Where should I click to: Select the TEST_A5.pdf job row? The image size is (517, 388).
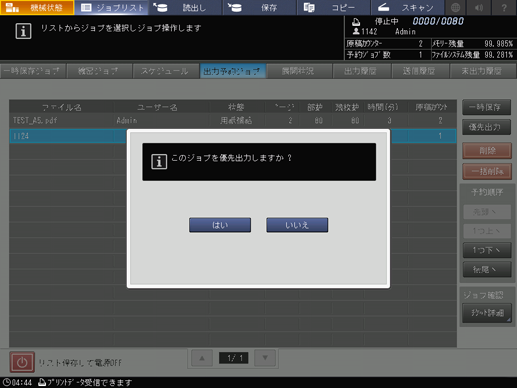tap(233, 121)
